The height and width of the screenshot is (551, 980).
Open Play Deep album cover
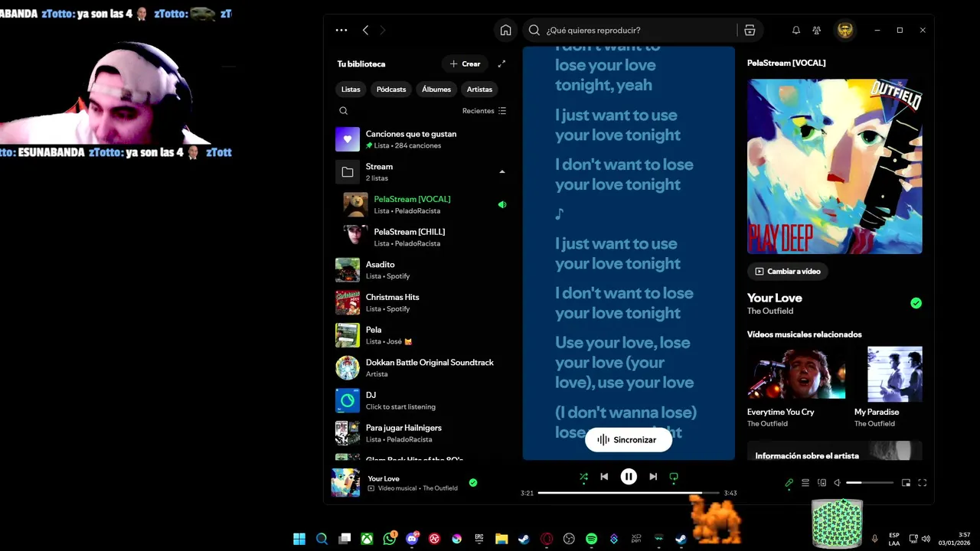835,166
